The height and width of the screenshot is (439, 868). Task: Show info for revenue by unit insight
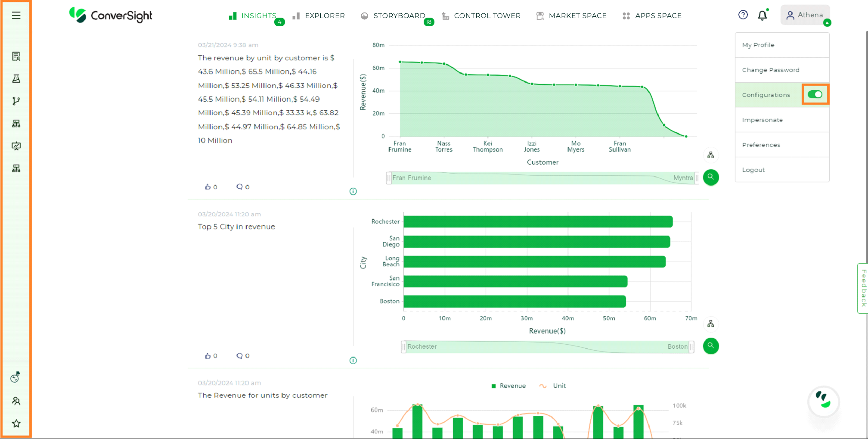pyautogui.click(x=353, y=191)
